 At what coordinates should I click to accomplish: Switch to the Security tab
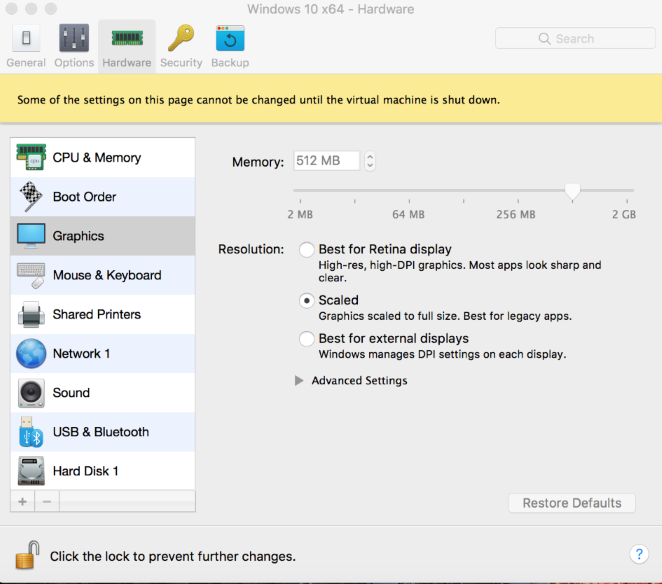pos(181,46)
